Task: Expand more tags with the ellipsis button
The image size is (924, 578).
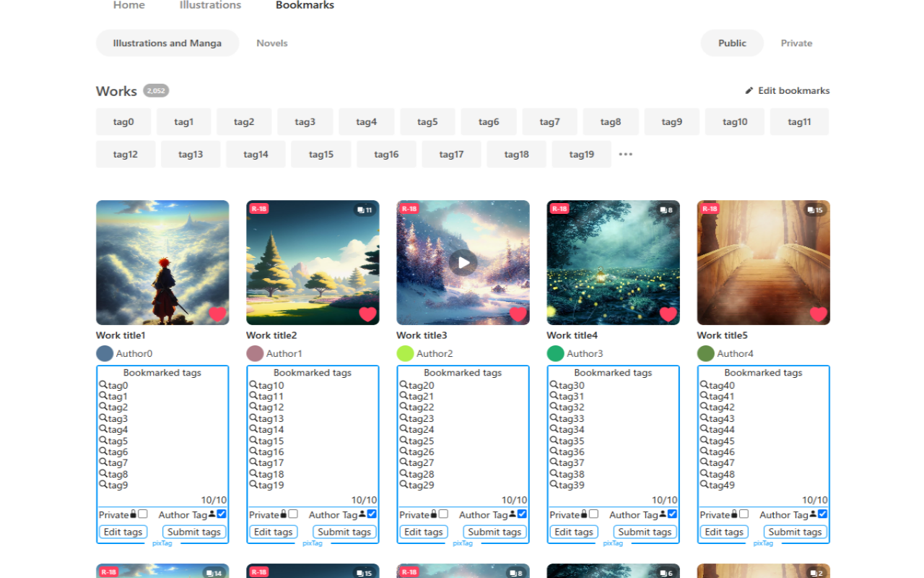Action: (x=626, y=154)
